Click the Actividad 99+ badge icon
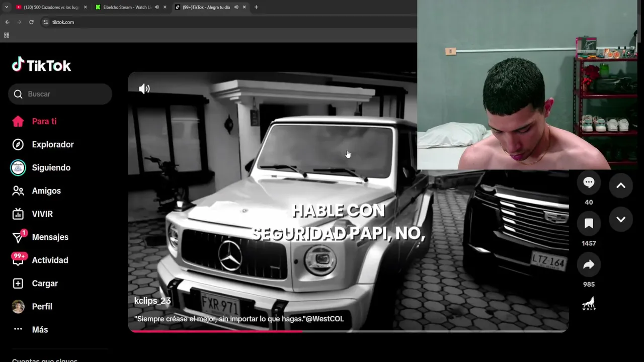The width and height of the screenshot is (644, 362). pyautogui.click(x=19, y=258)
